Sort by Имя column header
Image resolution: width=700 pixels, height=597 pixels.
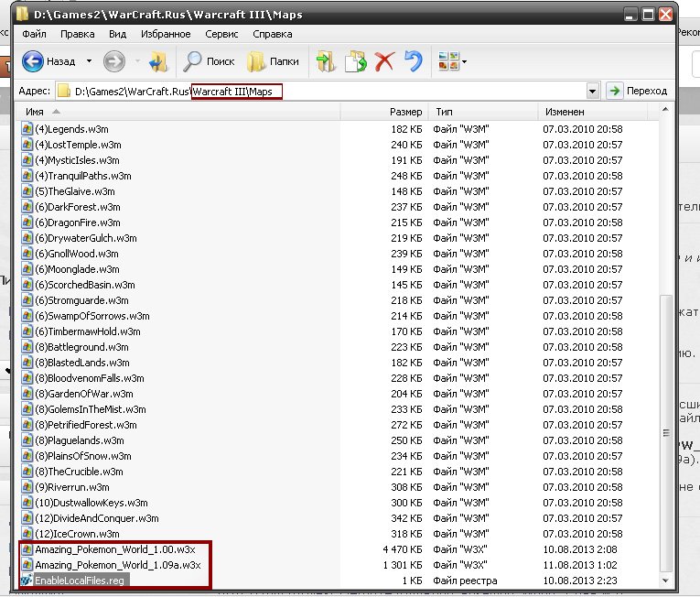tap(178, 112)
